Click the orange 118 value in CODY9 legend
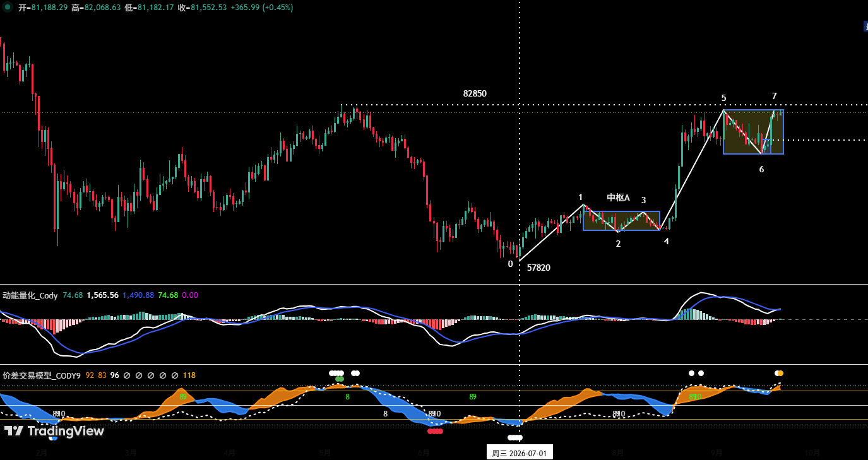 189,375
